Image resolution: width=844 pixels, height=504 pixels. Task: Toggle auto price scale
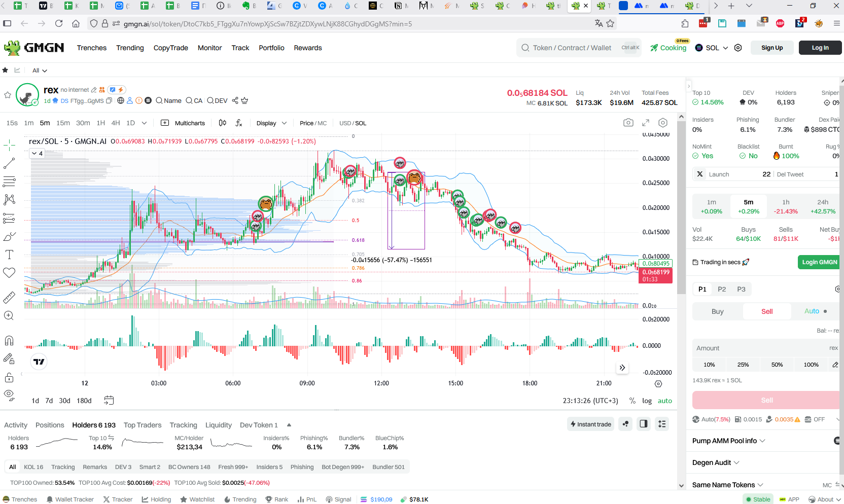coord(664,401)
